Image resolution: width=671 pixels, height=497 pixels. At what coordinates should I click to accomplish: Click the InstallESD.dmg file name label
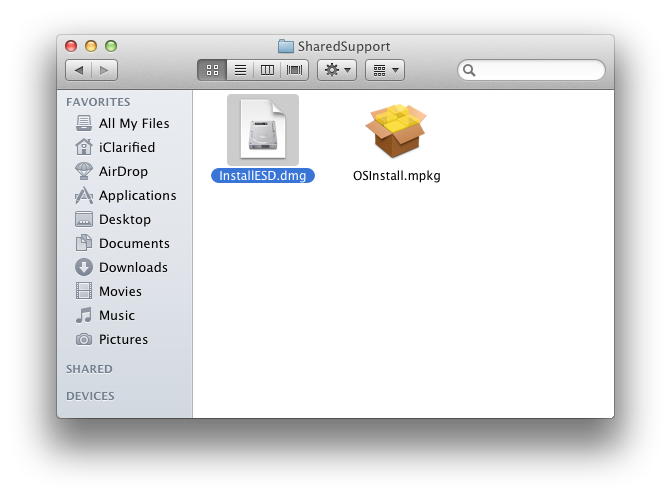pyautogui.click(x=263, y=176)
